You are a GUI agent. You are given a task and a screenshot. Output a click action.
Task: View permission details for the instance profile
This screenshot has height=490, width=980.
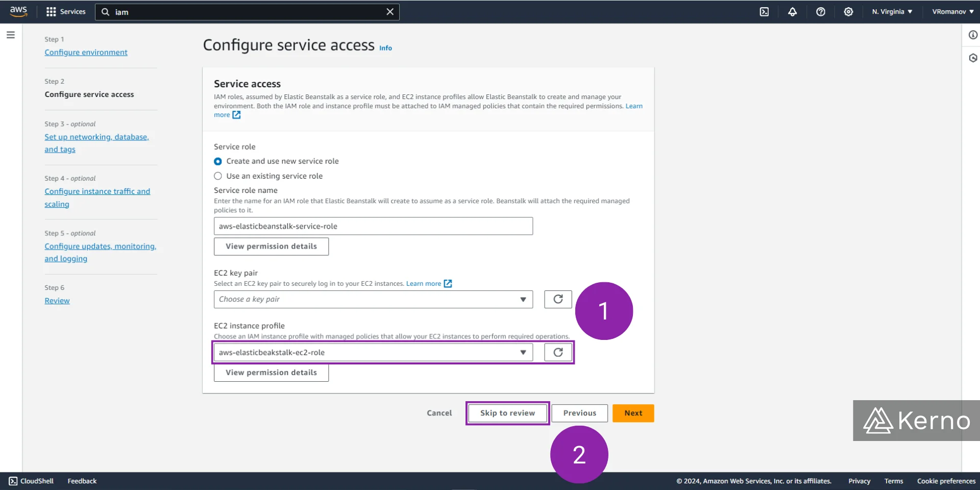[271, 373]
